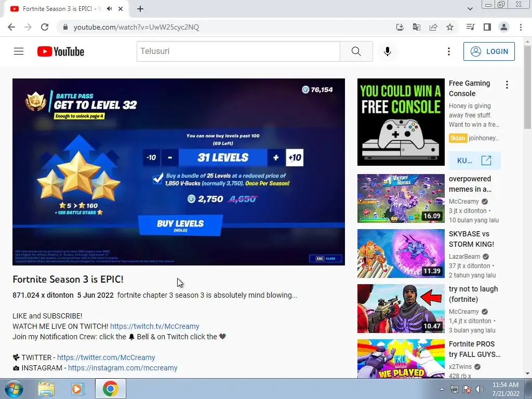Open the media control icon
Image resolution: width=532 pixels, height=399 pixels.
tap(470, 27)
